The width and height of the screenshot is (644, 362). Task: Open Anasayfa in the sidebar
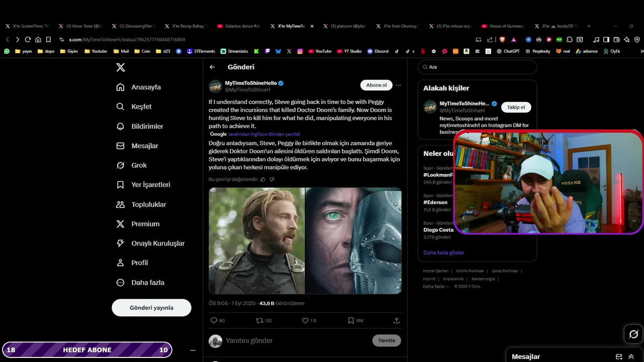pos(138,87)
